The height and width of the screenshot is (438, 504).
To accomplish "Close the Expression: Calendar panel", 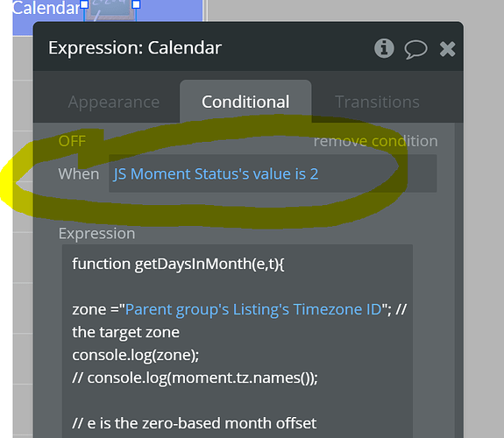I will pos(447,49).
